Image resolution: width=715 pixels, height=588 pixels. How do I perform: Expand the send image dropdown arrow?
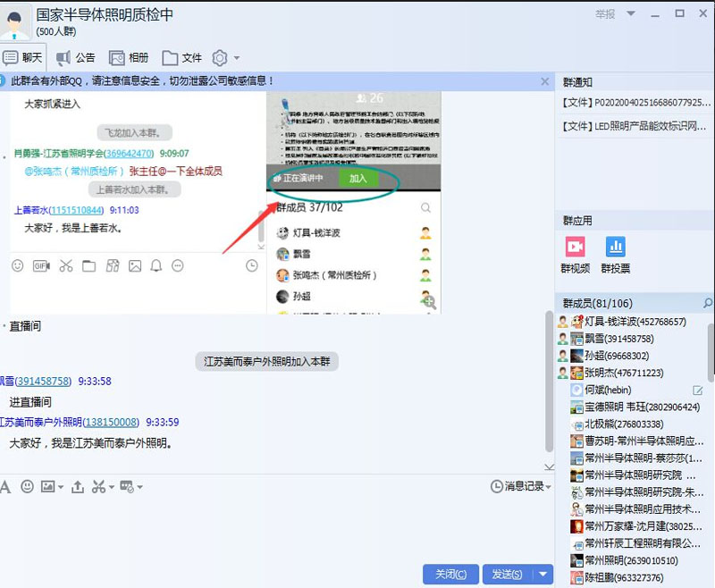(x=61, y=487)
